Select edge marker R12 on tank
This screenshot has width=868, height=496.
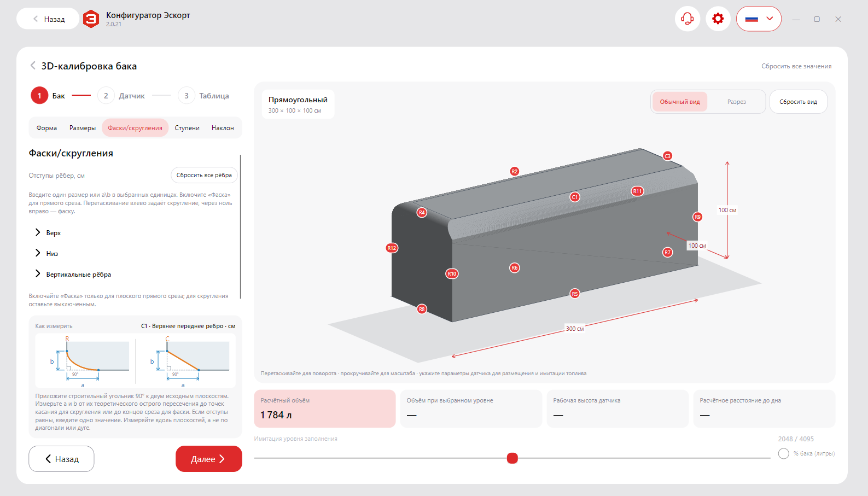392,248
